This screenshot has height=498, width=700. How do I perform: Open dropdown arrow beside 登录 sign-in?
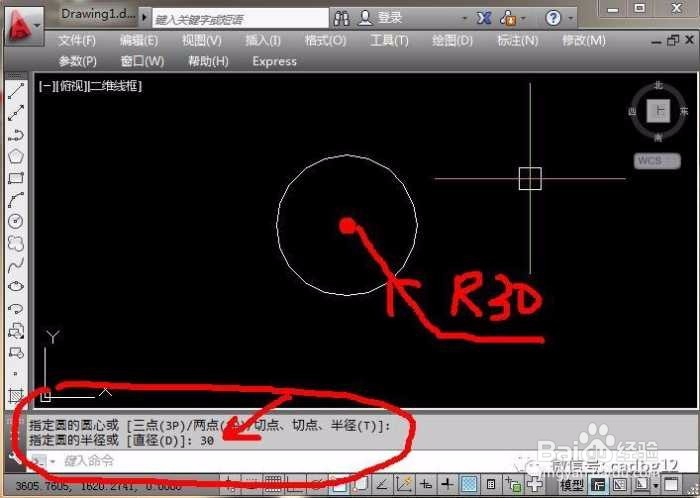point(464,19)
